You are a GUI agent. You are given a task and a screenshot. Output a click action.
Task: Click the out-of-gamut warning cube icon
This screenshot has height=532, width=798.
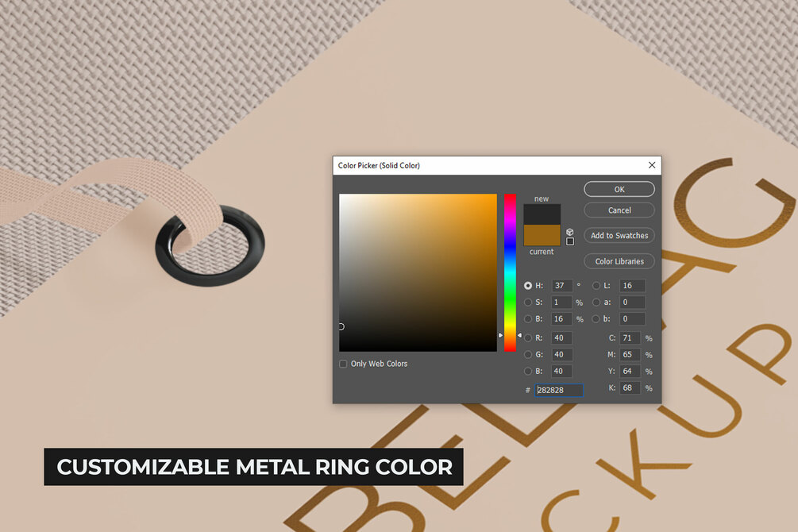pyautogui.click(x=570, y=232)
